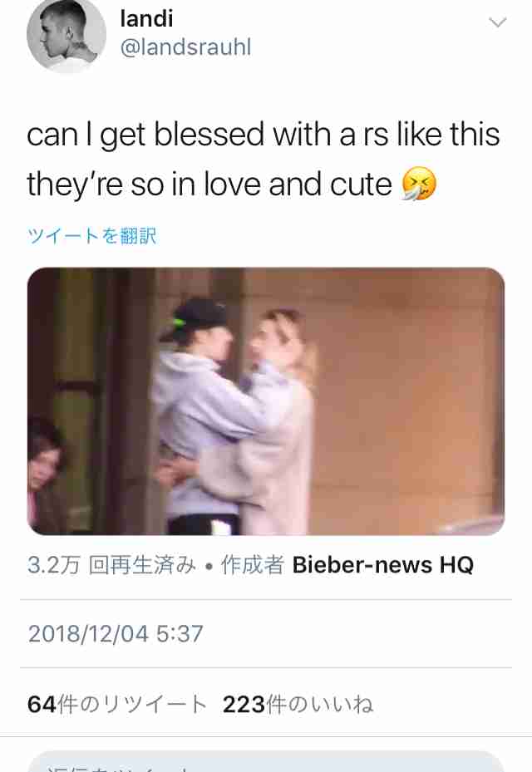Click the 2018/12/04 5:37 timestamp

click(116, 634)
